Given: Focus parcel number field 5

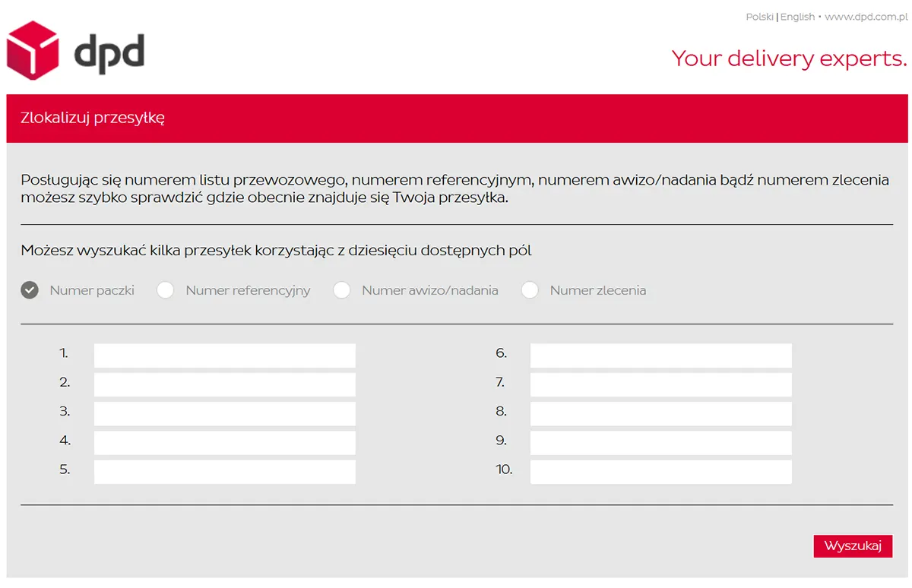Looking at the screenshot, I should pyautogui.click(x=224, y=472).
